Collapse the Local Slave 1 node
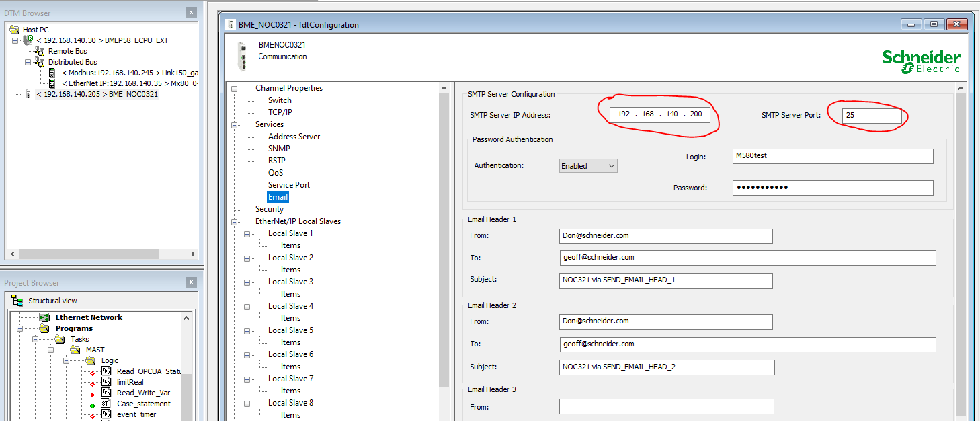980x421 pixels. [x=247, y=233]
